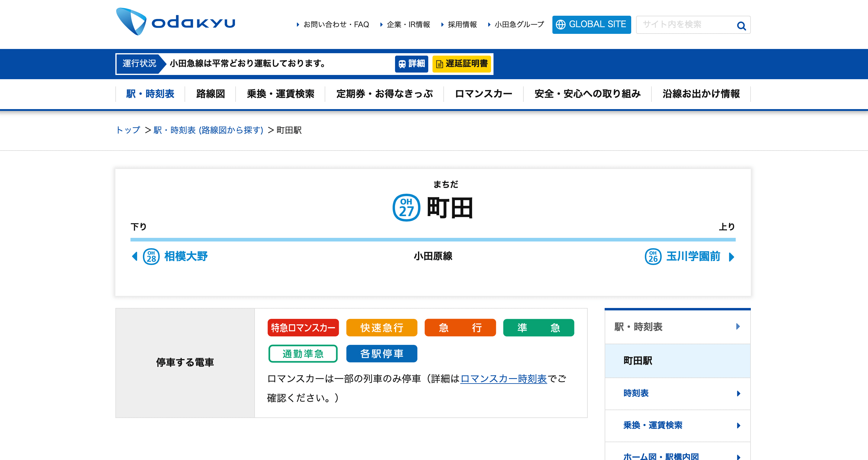Open the GLOBAL SITE button
The height and width of the screenshot is (460, 868).
pos(591,24)
